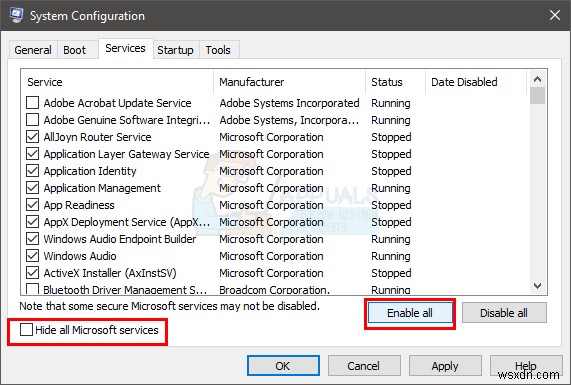Check Adobe Acrobat Update Service checkbox
This screenshot has width=571, height=385.
32,103
